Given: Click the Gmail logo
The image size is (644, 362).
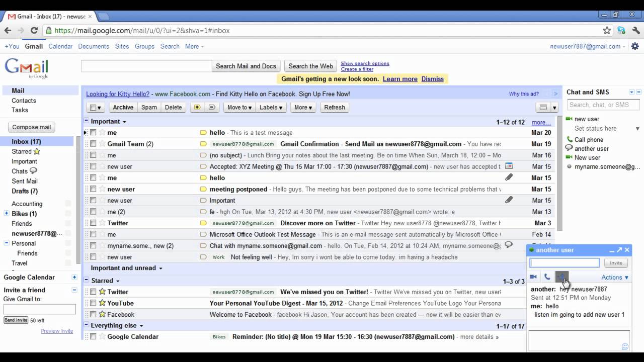Looking at the screenshot, I should click(x=26, y=68).
